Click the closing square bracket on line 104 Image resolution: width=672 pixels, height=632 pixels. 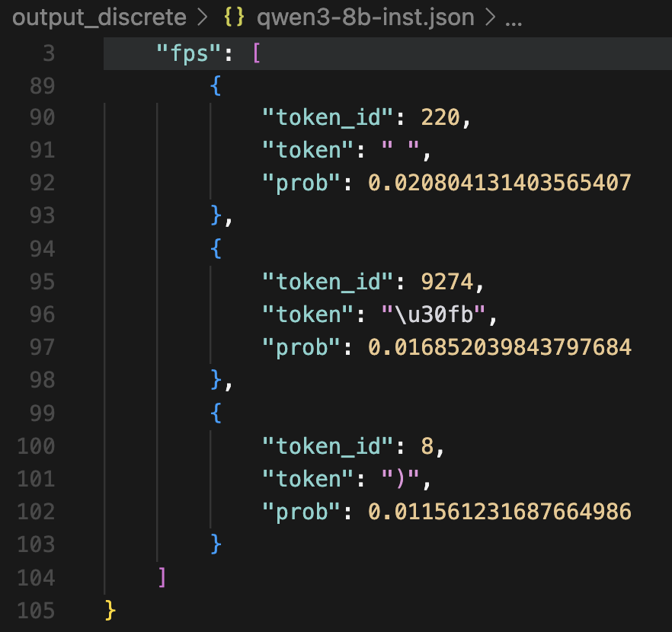tap(162, 576)
